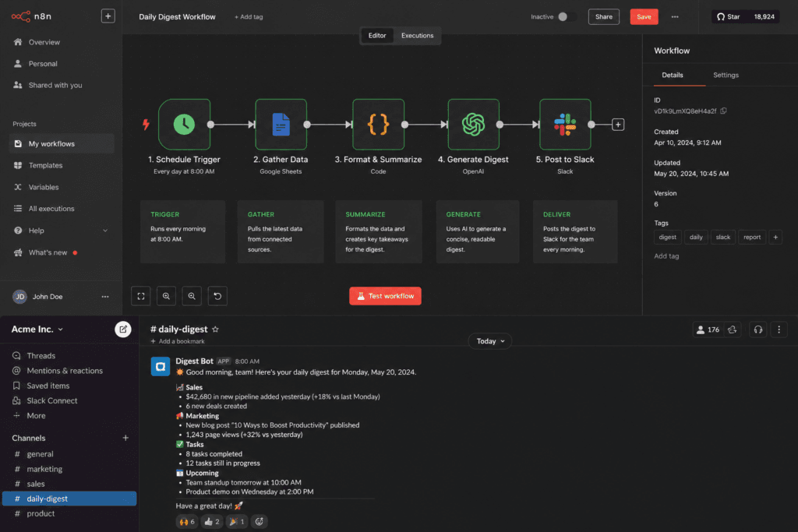Click Test workflow button

pos(385,296)
